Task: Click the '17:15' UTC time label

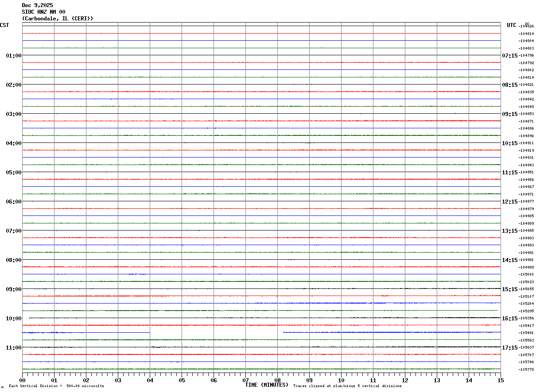Action: coord(509,348)
